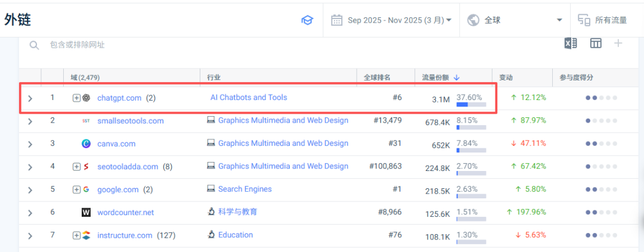Click the google.com G favicon
Screen dimensions: 644x252
coord(86,189)
